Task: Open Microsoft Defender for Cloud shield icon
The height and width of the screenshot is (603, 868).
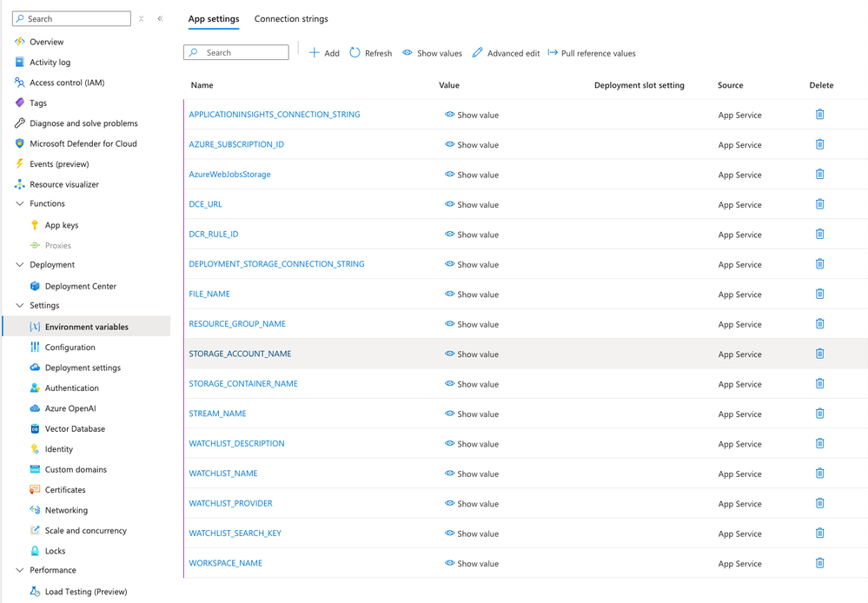Action: 19,143
